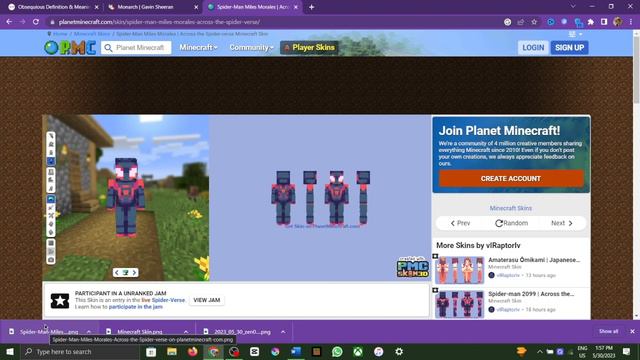This screenshot has width=640, height=360.
Task: Click the Home breadcrumb link
Action: [x=60, y=34]
